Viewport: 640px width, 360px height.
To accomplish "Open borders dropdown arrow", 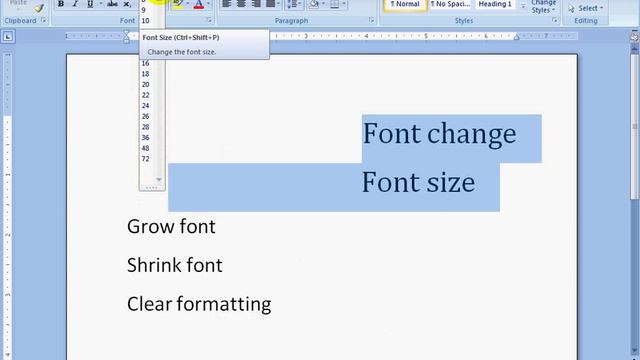I will pos(344,4).
